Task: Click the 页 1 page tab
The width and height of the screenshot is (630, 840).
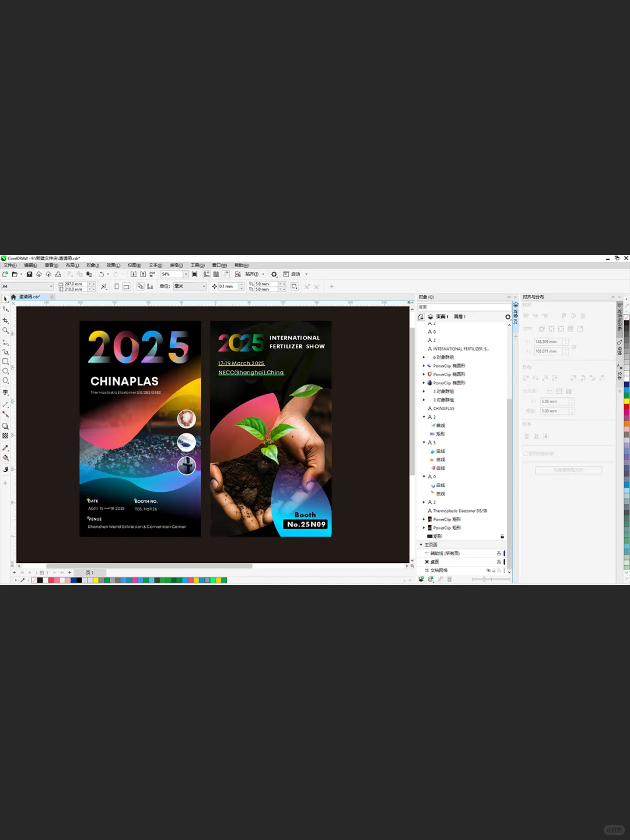Action: (90, 573)
